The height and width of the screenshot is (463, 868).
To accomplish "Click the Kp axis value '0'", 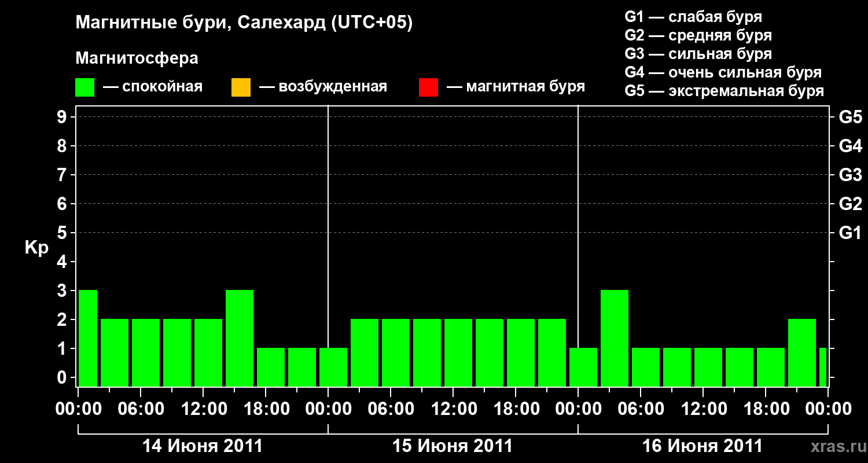I will pyautogui.click(x=63, y=377).
